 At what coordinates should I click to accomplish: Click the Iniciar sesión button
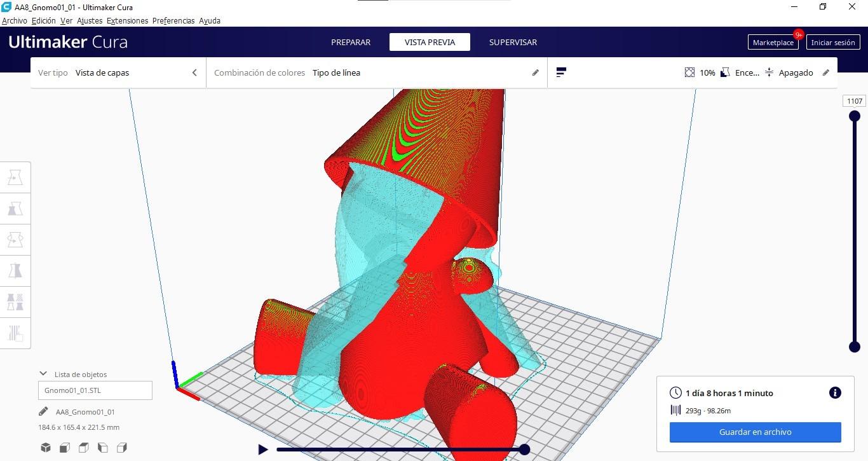coord(833,42)
